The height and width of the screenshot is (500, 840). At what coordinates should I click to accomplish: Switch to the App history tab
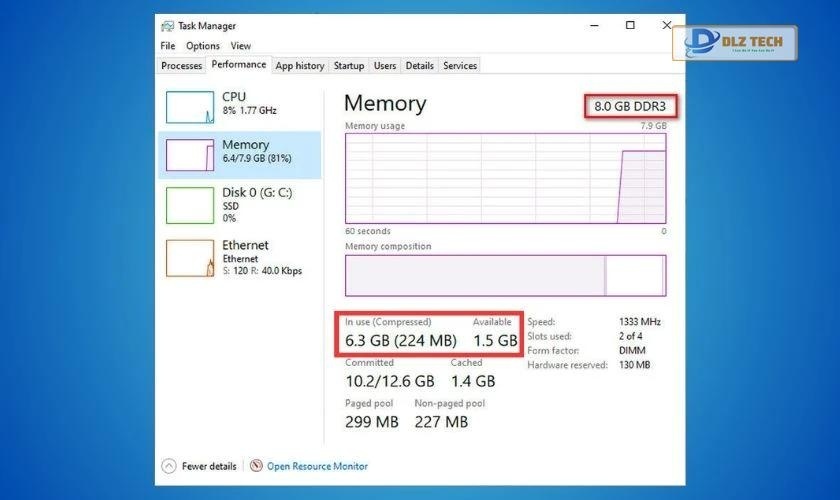[300, 66]
